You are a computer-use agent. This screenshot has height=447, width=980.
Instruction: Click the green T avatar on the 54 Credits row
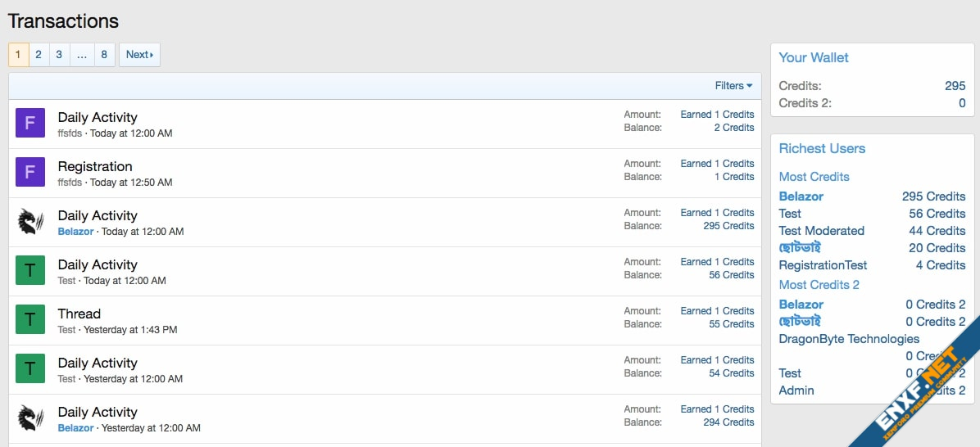point(30,368)
